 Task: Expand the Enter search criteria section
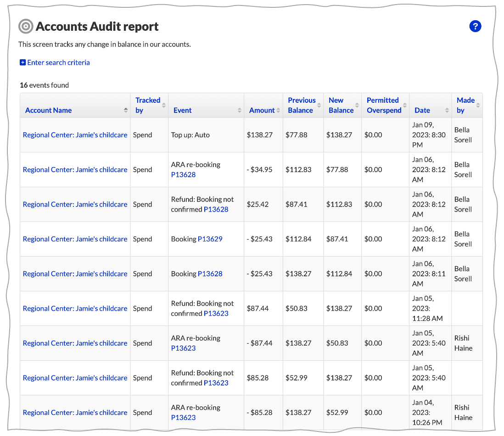(58, 62)
